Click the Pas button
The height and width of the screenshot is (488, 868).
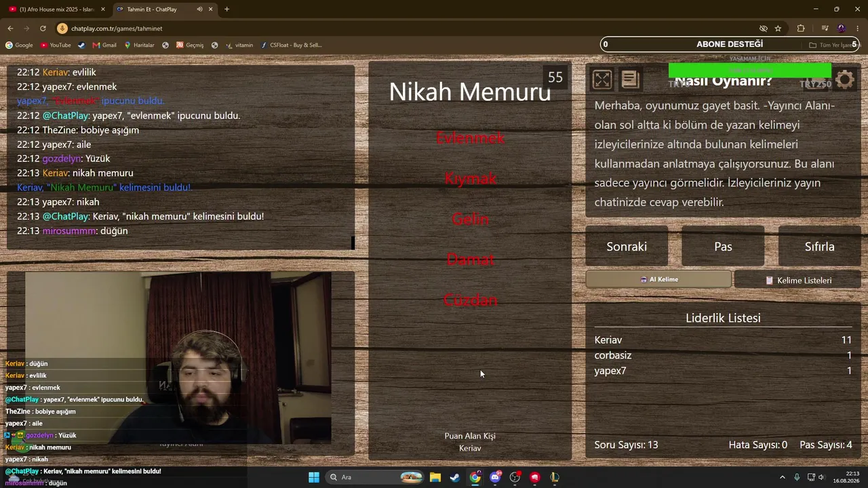click(x=723, y=247)
